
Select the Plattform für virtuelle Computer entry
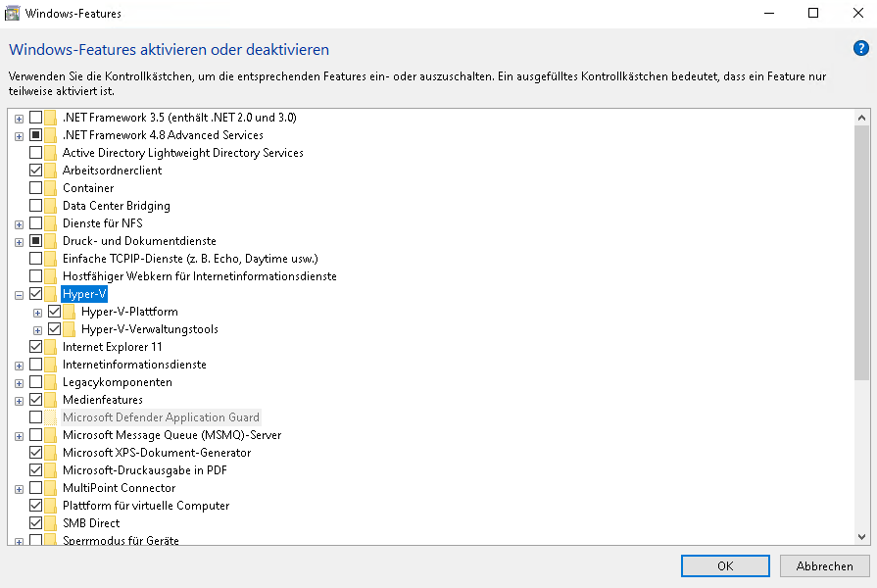145,506
